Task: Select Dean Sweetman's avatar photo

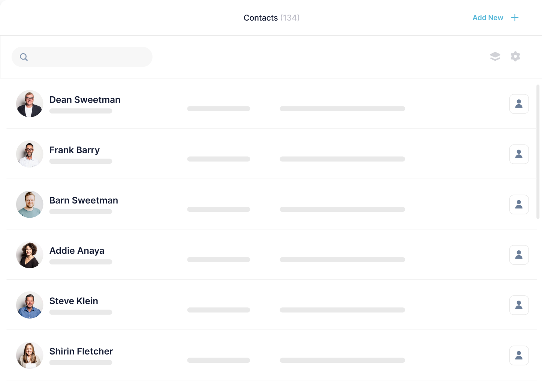Action: [30, 104]
